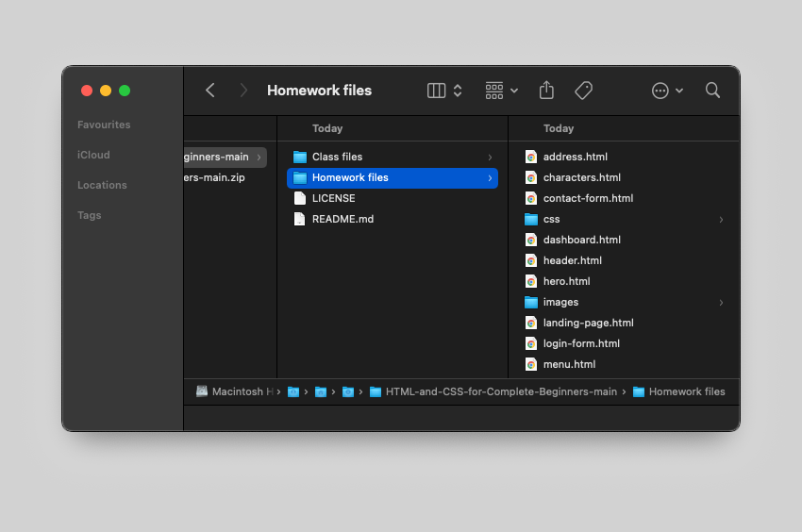The height and width of the screenshot is (532, 802).
Task: Click HTML-and-CSS-for-Complete-Beginners-main in path bar
Action: 501,391
